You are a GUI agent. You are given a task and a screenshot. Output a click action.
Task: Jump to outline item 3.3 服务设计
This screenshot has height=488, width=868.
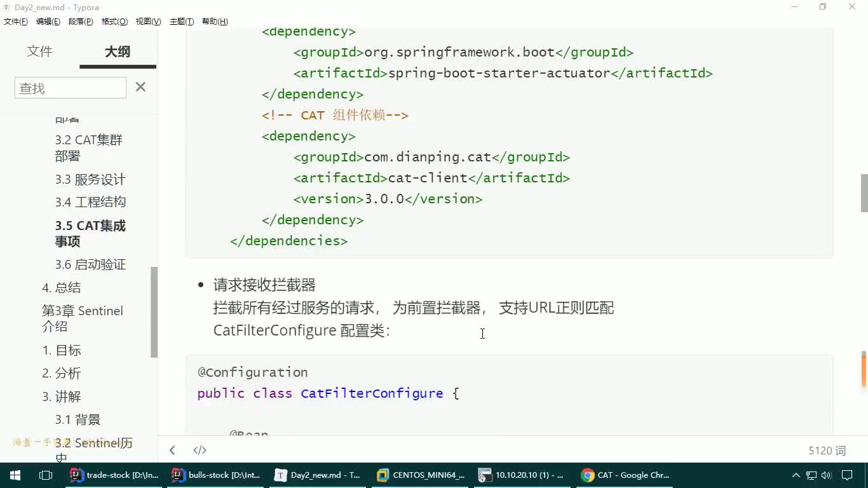point(90,180)
